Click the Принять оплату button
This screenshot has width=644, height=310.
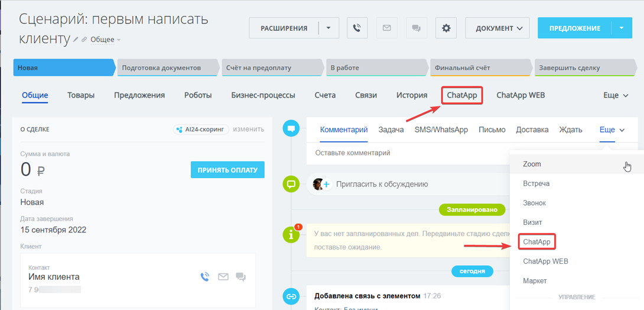point(227,170)
